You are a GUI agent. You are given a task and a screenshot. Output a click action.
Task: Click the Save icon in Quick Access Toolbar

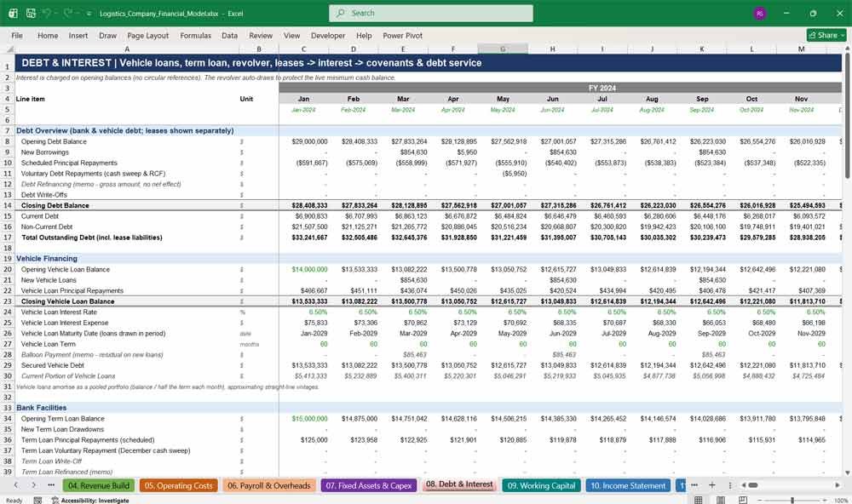tap(31, 13)
